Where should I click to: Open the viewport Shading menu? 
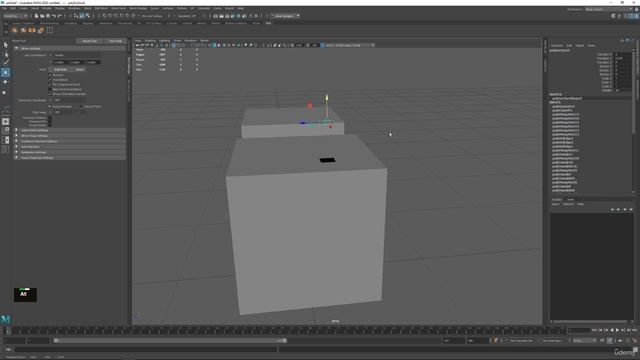(150, 41)
